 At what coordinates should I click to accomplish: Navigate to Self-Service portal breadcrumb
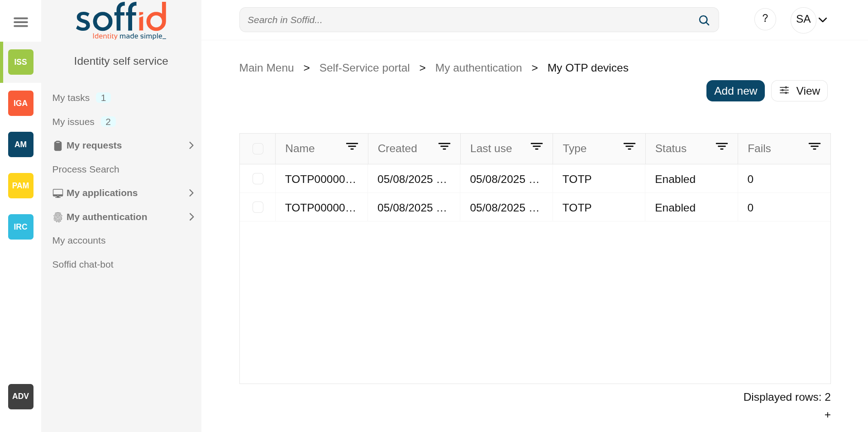point(364,68)
